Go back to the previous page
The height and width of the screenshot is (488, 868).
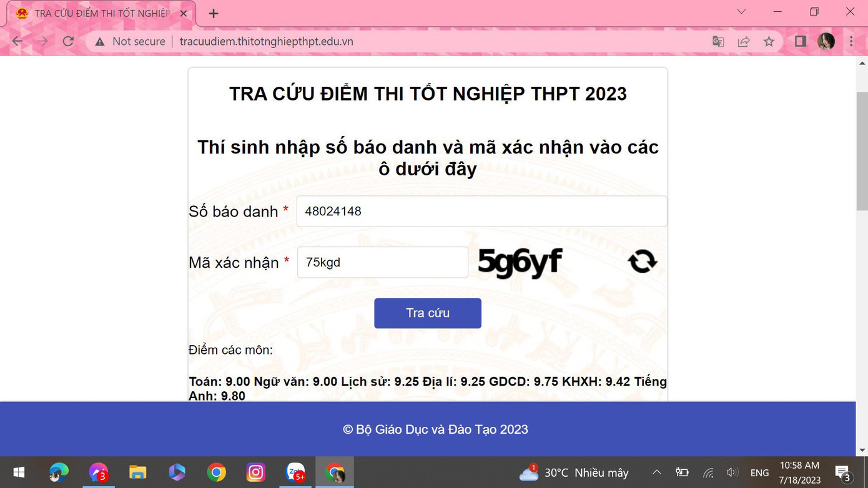(x=17, y=41)
